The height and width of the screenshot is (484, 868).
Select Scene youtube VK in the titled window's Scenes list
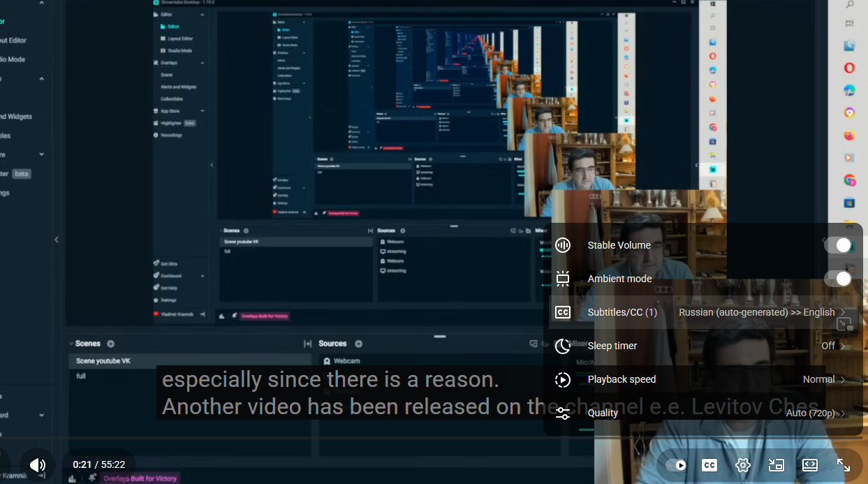tap(296, 242)
